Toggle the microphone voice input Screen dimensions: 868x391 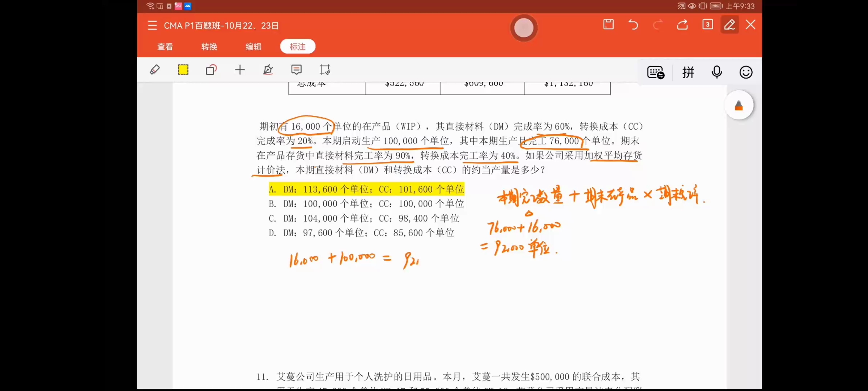tap(716, 72)
